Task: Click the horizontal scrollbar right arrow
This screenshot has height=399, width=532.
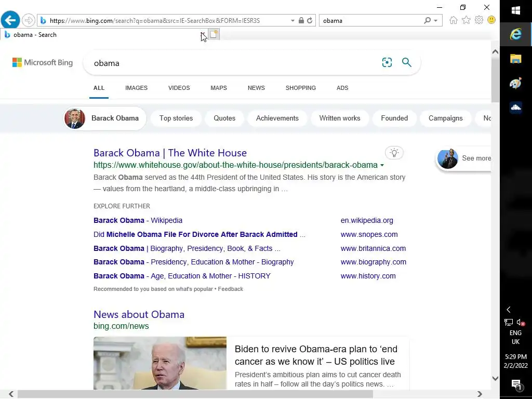Action: point(480,394)
